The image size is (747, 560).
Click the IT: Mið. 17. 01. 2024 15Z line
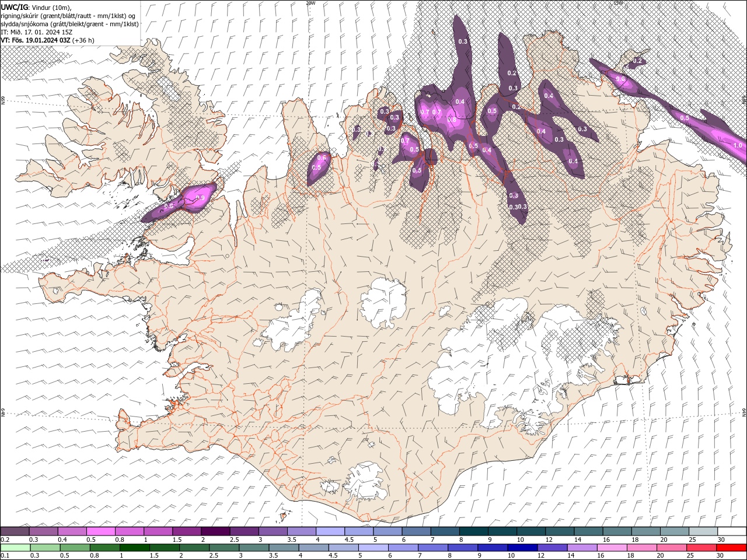point(37,32)
